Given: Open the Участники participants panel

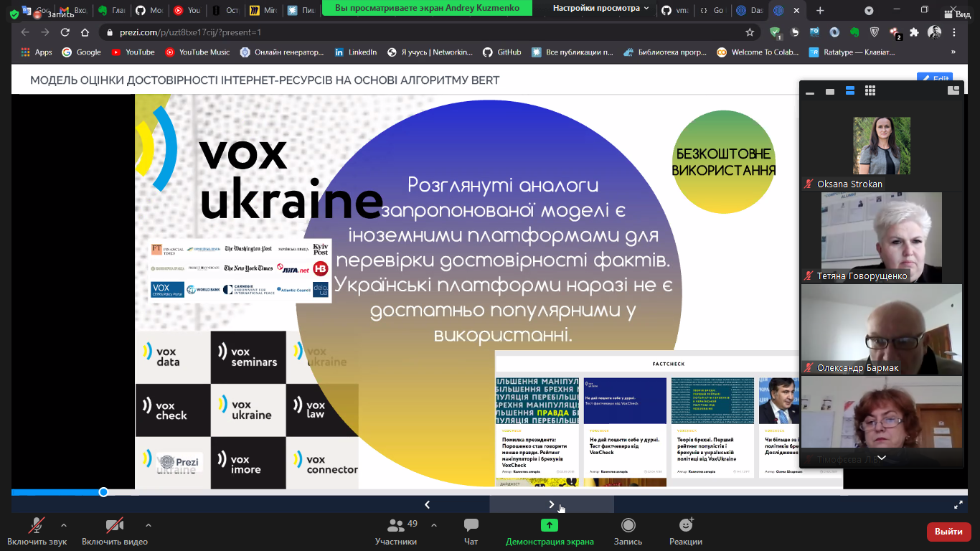Looking at the screenshot, I should pyautogui.click(x=396, y=532).
